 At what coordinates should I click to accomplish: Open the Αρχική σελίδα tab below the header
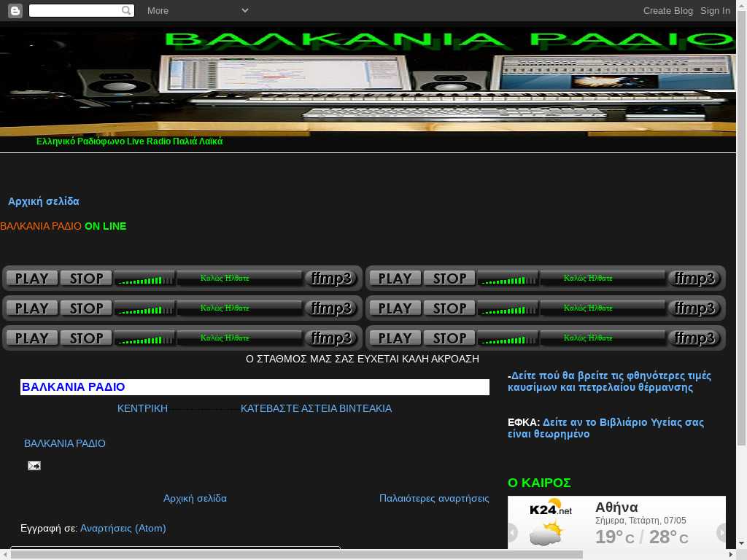43,201
